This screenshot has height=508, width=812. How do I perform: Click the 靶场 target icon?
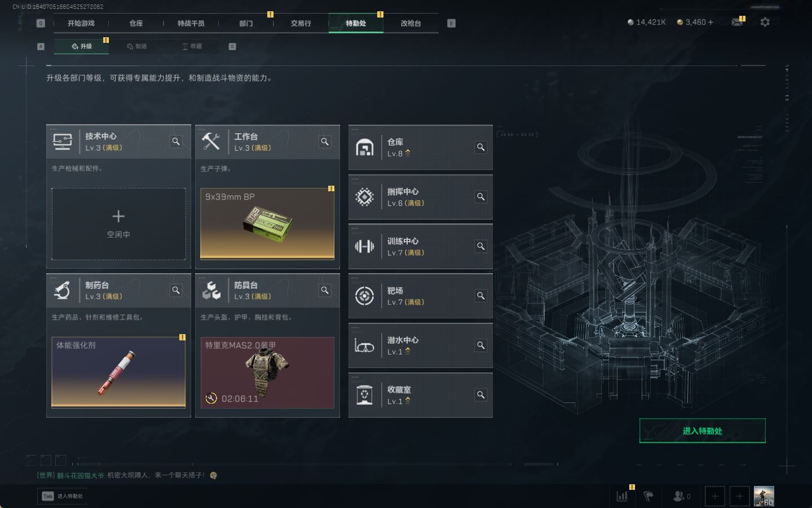364,296
